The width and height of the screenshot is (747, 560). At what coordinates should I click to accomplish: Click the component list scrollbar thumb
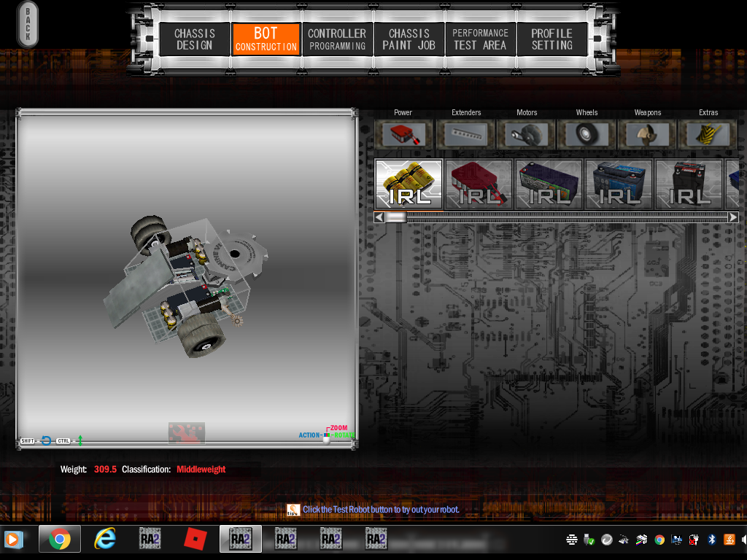point(396,217)
